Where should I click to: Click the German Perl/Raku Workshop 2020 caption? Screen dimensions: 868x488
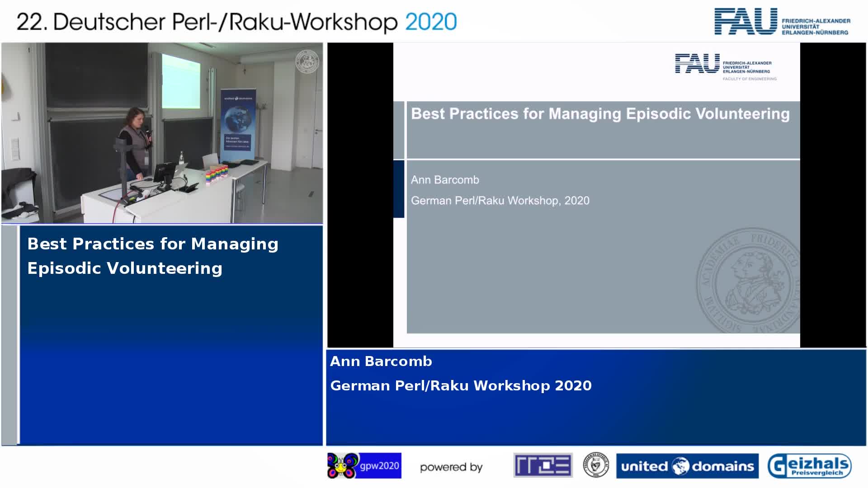pos(461,386)
